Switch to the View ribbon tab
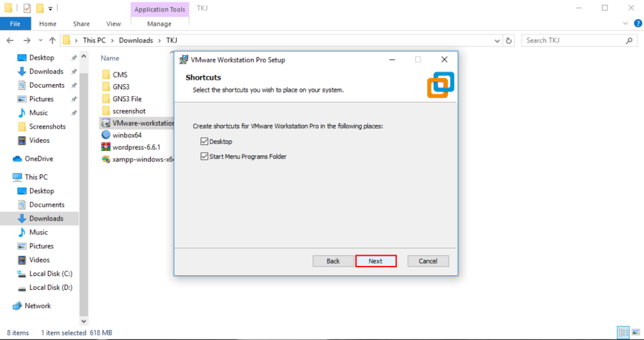Viewport: 644px width, 340px height. click(x=113, y=24)
